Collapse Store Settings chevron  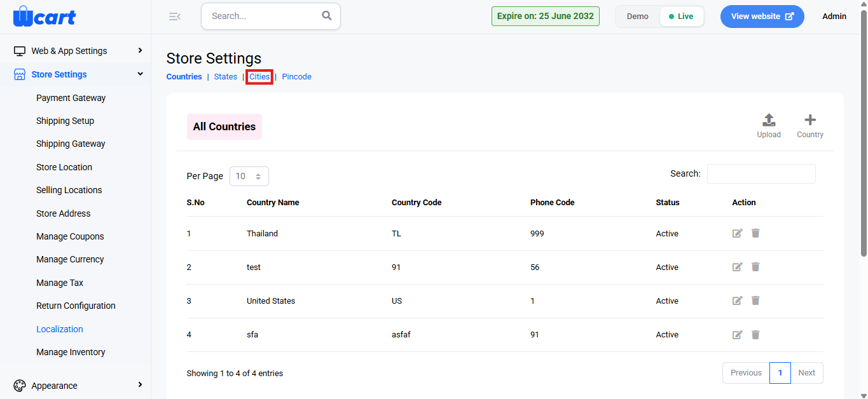tap(140, 74)
